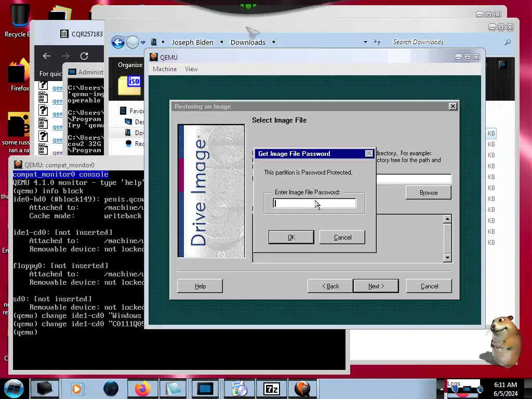This screenshot has height=399, width=532.
Task: Click the disc installer taskbar icon
Action: 239,389
